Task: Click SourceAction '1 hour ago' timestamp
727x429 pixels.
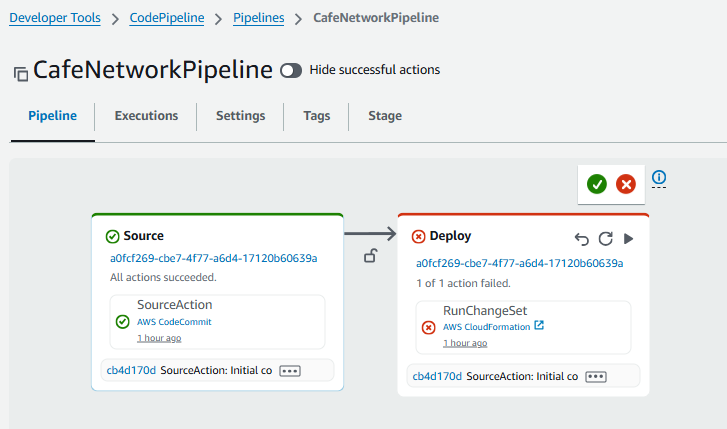Action: click(x=159, y=338)
